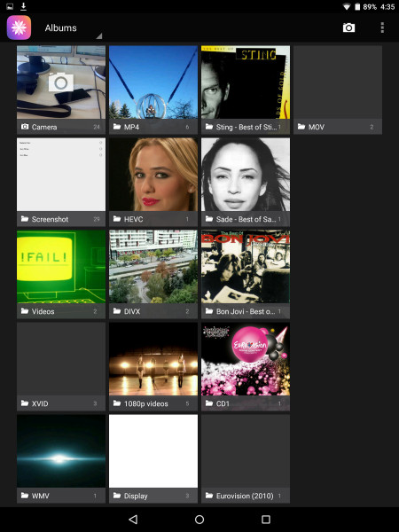399x532 pixels.
Task: Click the folder icon beside HEVC label
Action: pos(117,219)
